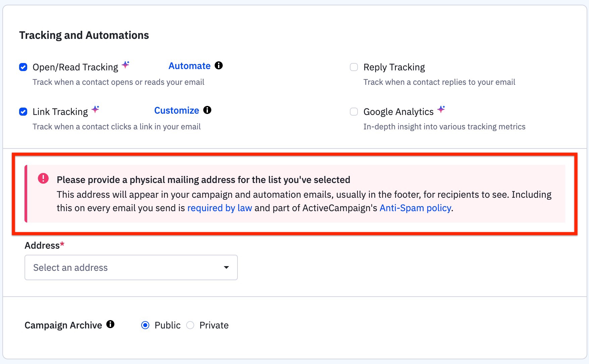589x364 pixels.
Task: Follow the required by law link
Action: (220, 208)
